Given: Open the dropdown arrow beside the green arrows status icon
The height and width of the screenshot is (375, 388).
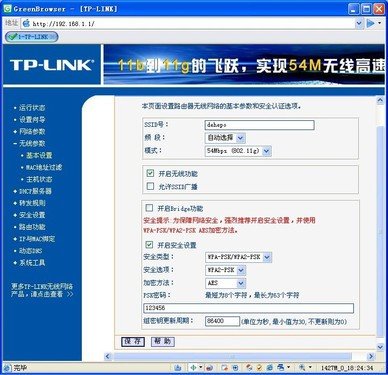Looking at the screenshot, I should [201, 367].
